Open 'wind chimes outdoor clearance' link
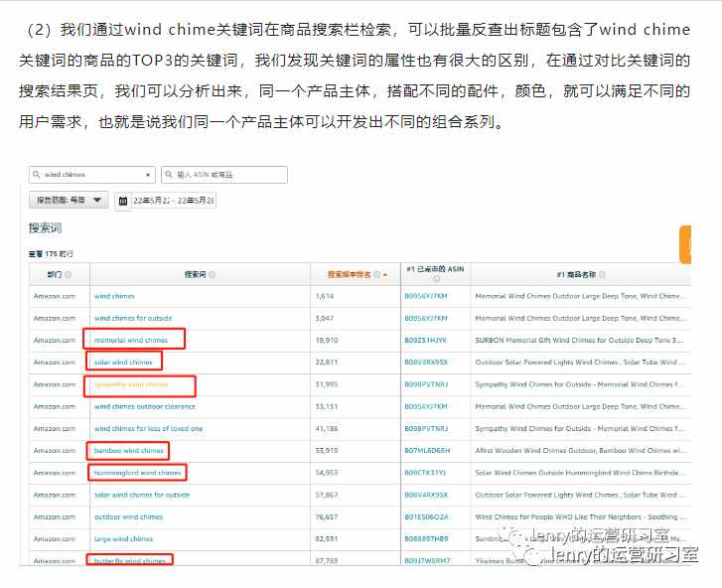This screenshot has width=722, height=588. (145, 406)
